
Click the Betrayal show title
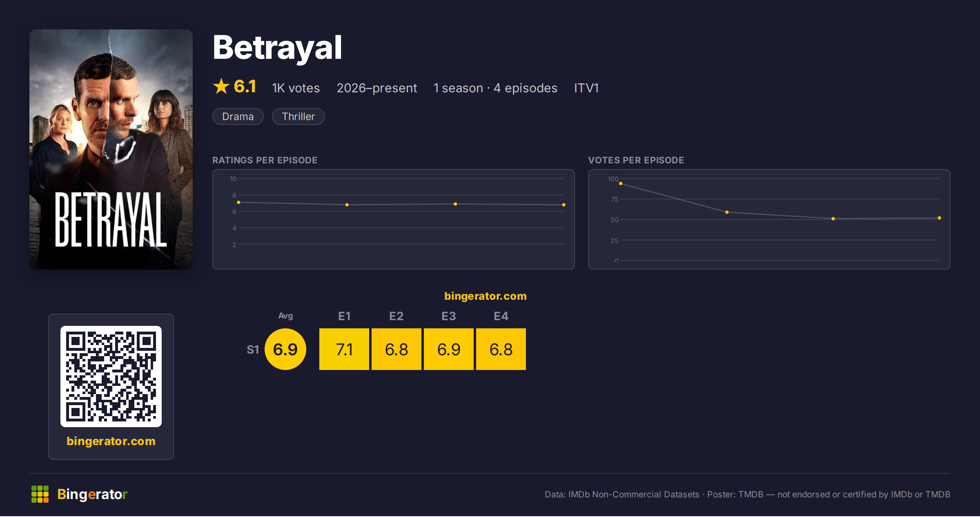277,48
